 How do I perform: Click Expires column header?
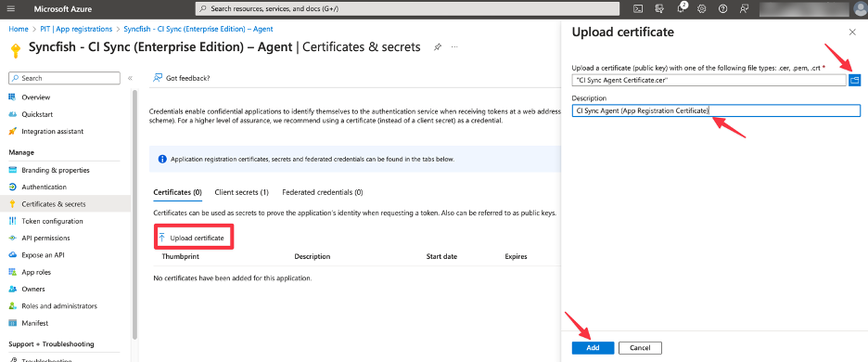point(516,257)
